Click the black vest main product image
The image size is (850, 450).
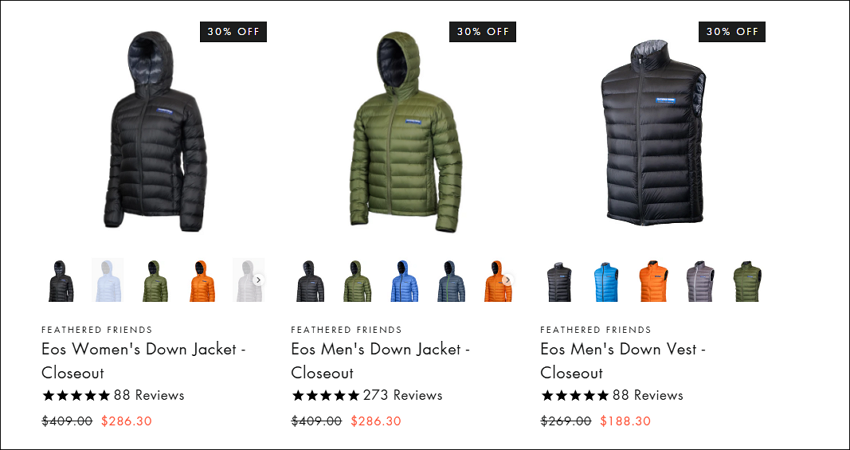(653, 132)
